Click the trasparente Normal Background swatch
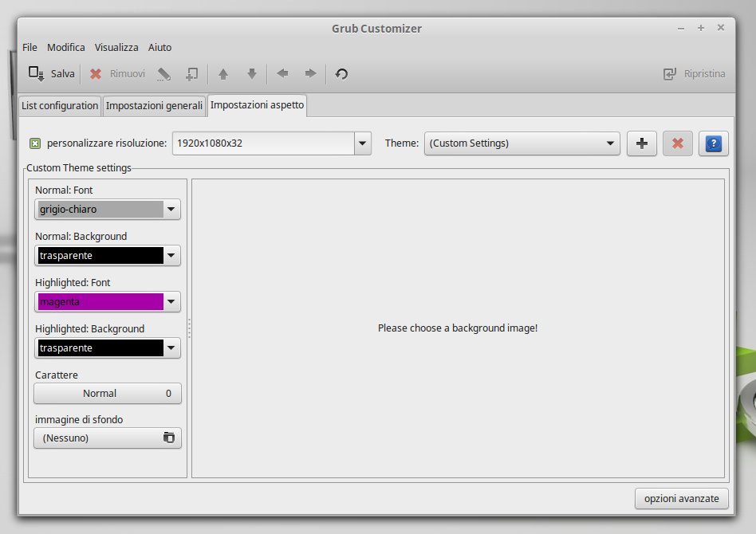 [100, 255]
